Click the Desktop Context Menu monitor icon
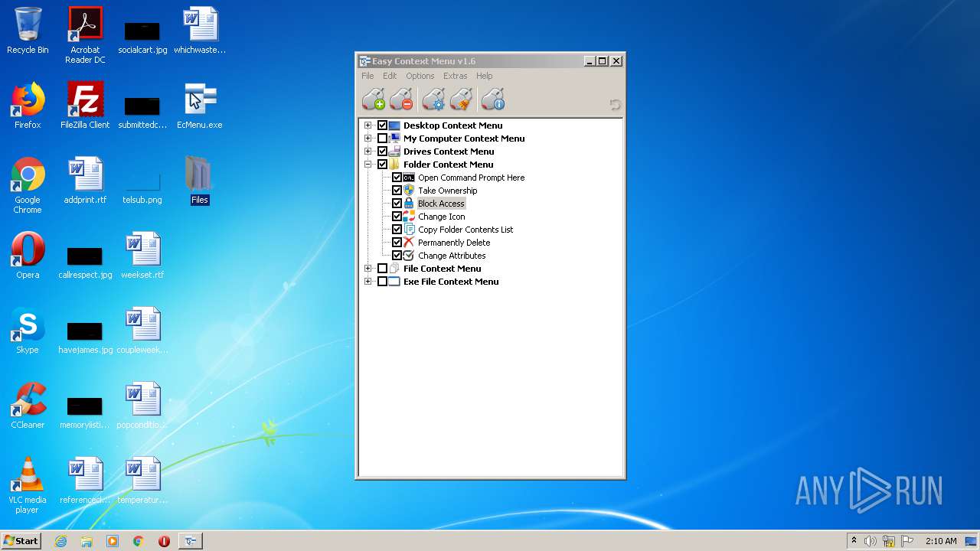This screenshot has height=551, width=980. point(394,126)
